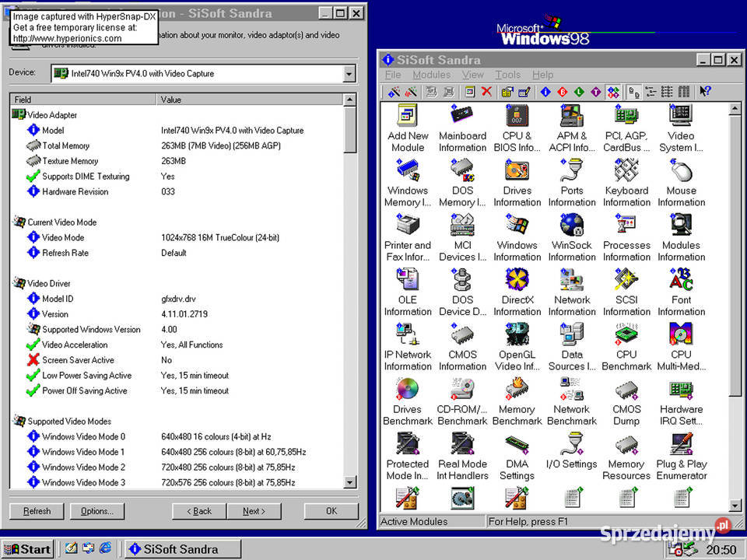Image resolution: width=747 pixels, height=560 pixels.
Task: Open the Windows Start menu
Action: coord(28,549)
